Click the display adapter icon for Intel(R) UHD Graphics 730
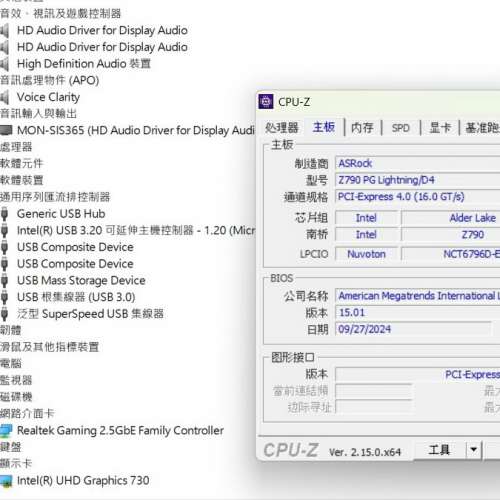Viewport: 500px width, 500px height. pos(6,481)
